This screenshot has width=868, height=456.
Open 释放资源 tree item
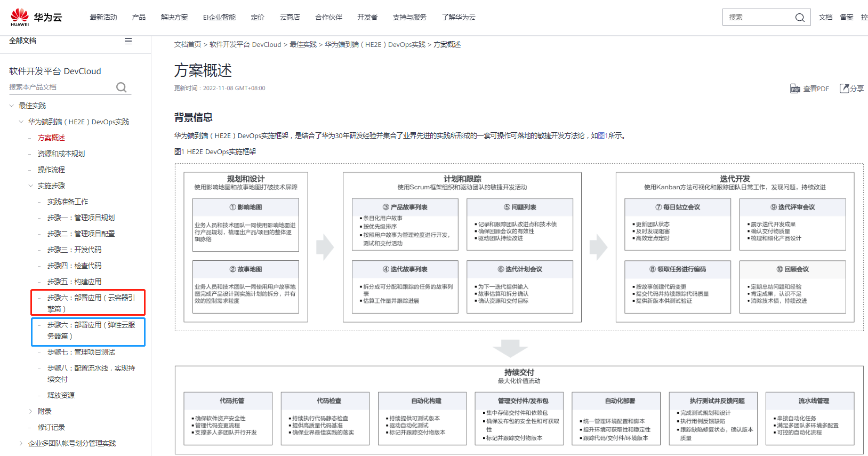click(x=61, y=395)
